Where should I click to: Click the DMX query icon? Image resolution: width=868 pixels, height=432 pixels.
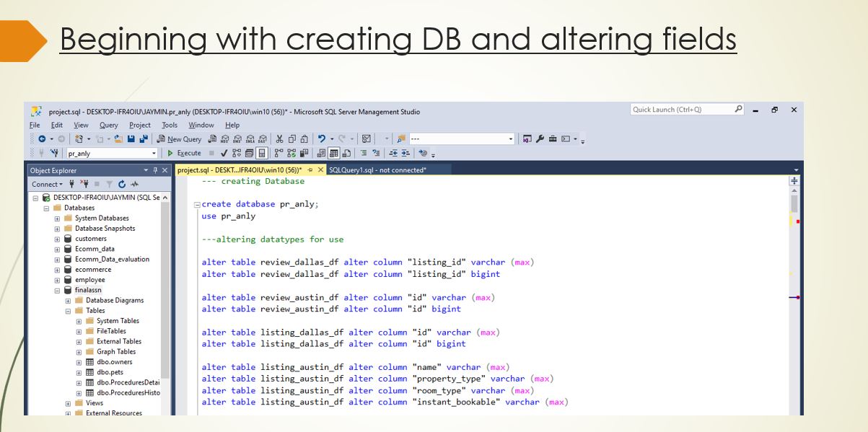[x=237, y=139]
